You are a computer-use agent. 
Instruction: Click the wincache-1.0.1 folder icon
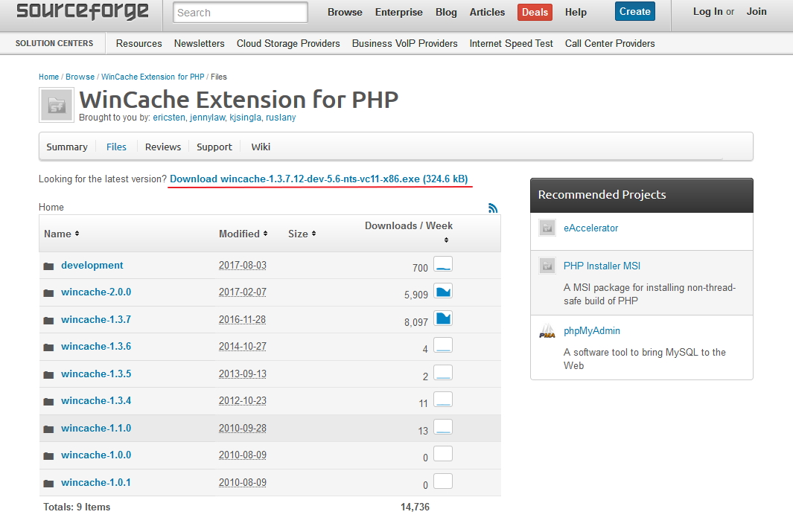coord(48,484)
